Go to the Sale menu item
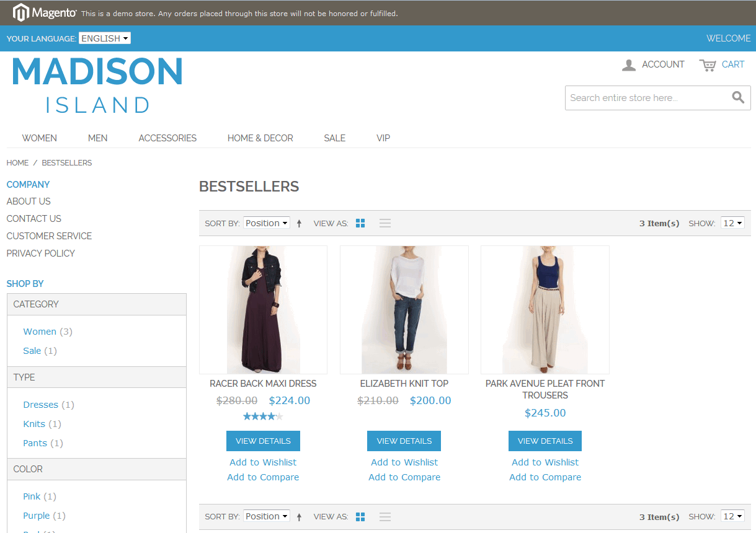Image resolution: width=756 pixels, height=533 pixels. pyautogui.click(x=335, y=138)
